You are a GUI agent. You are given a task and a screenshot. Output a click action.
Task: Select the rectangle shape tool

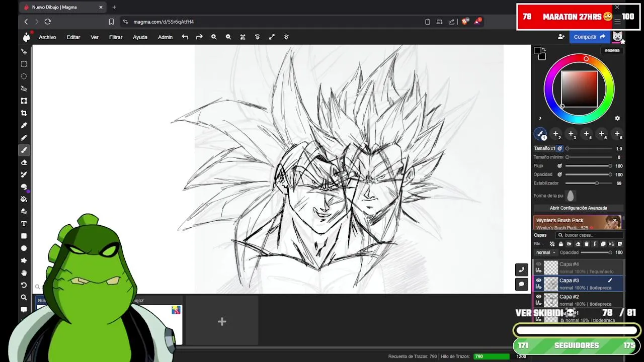[24, 236]
